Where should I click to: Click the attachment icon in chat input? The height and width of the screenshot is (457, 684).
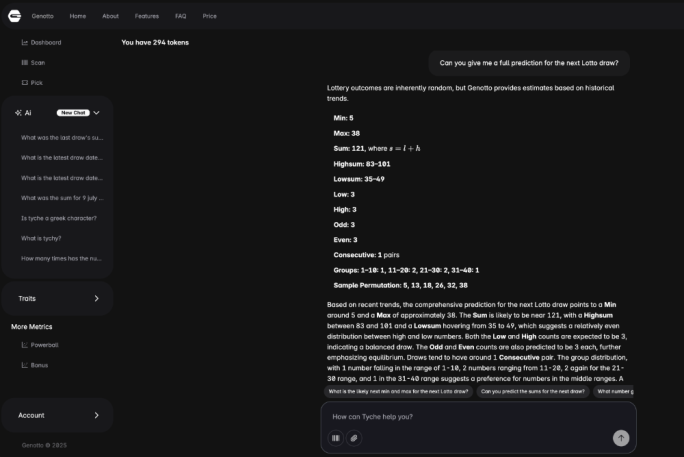click(352, 437)
